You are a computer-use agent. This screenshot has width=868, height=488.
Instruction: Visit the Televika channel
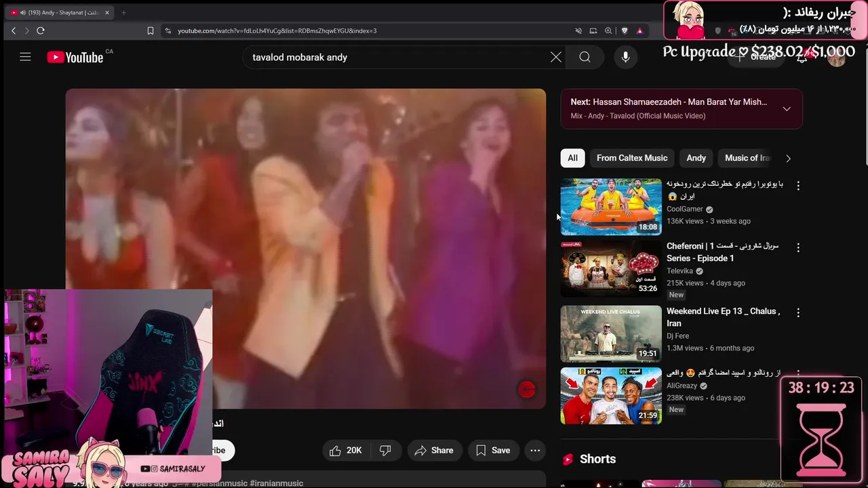[x=679, y=270]
